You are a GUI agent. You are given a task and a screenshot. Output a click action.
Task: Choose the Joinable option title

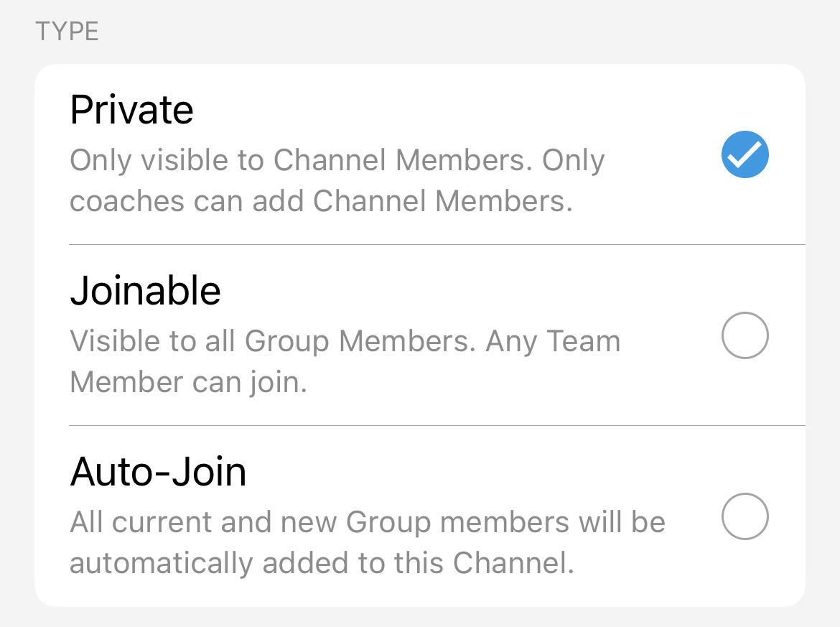click(x=145, y=291)
